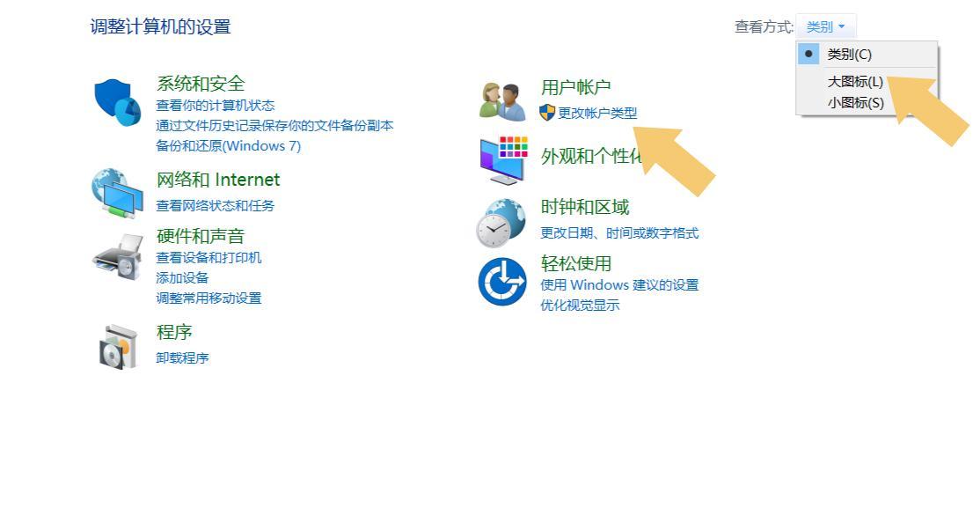Click the 添加设备 link
Screen dimensions: 980x523
182,277
